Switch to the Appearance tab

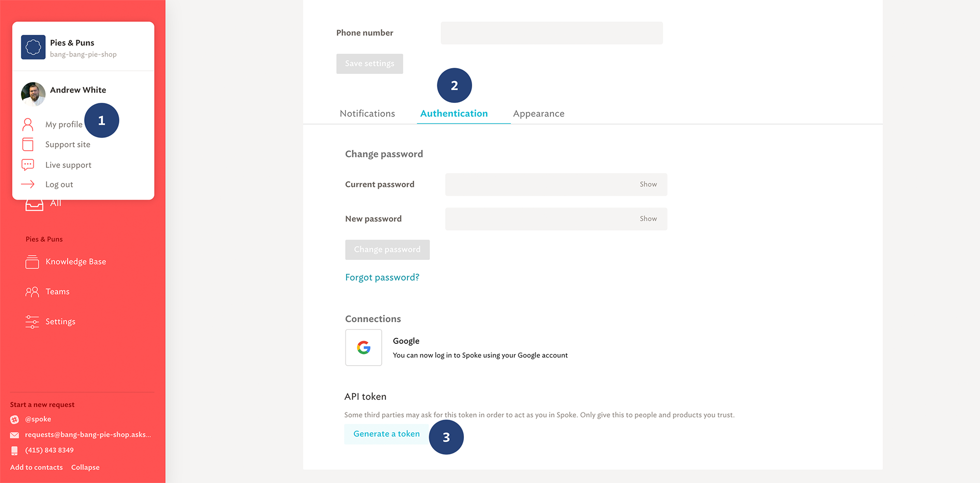point(538,114)
